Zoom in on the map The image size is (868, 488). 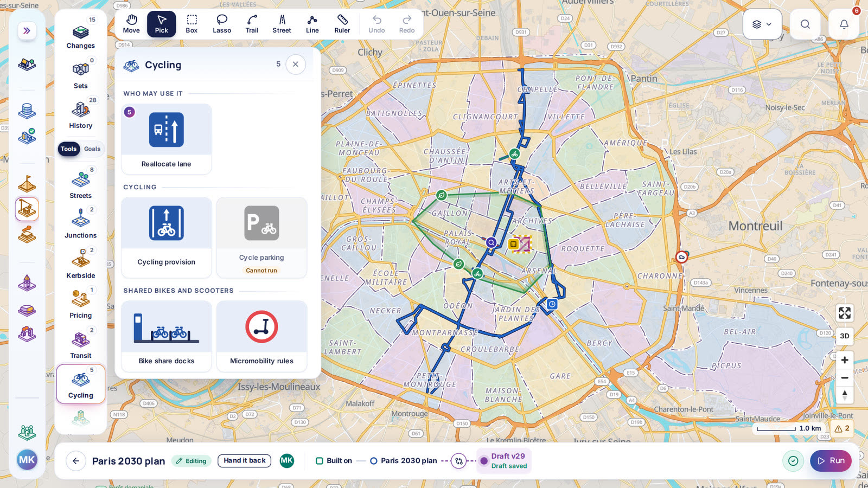point(845,360)
